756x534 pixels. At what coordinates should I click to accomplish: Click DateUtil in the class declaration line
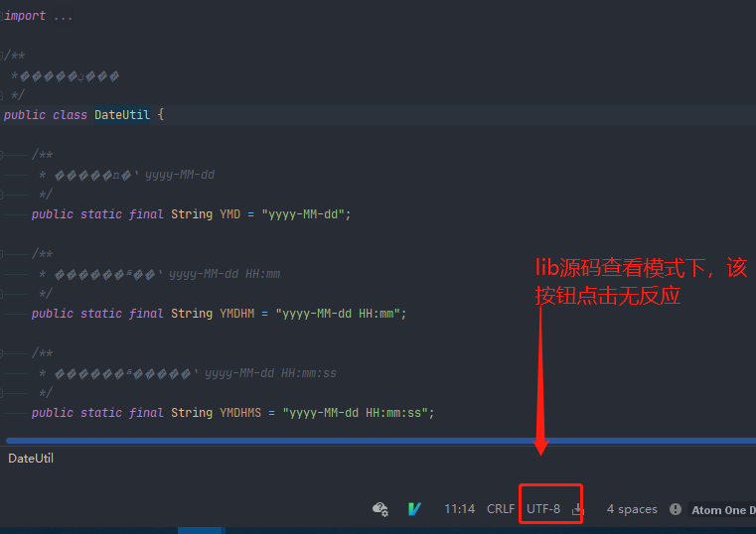(122, 115)
